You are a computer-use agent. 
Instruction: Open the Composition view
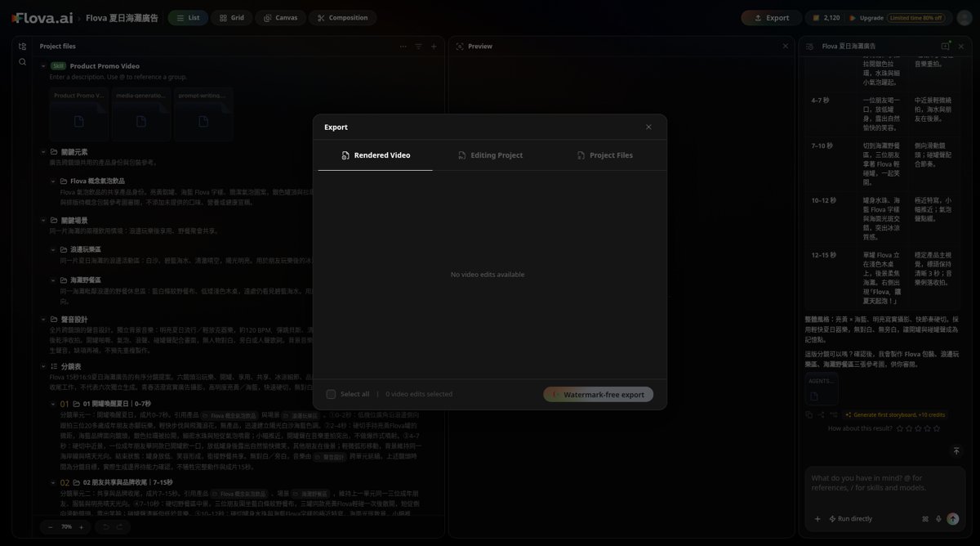click(342, 17)
